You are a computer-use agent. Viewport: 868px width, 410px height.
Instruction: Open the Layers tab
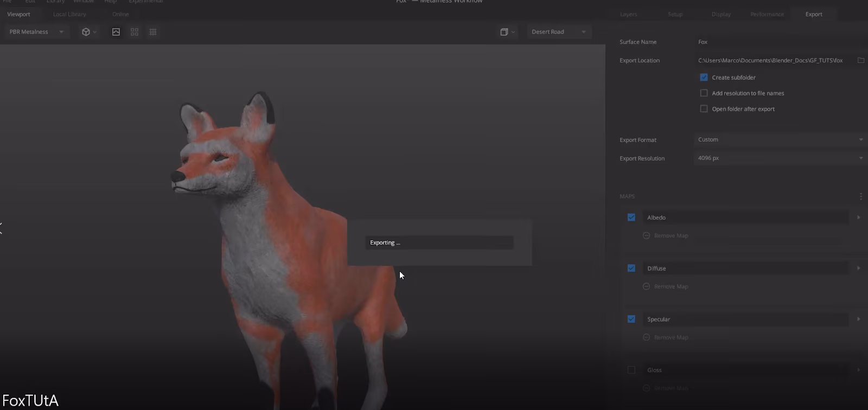coord(629,14)
